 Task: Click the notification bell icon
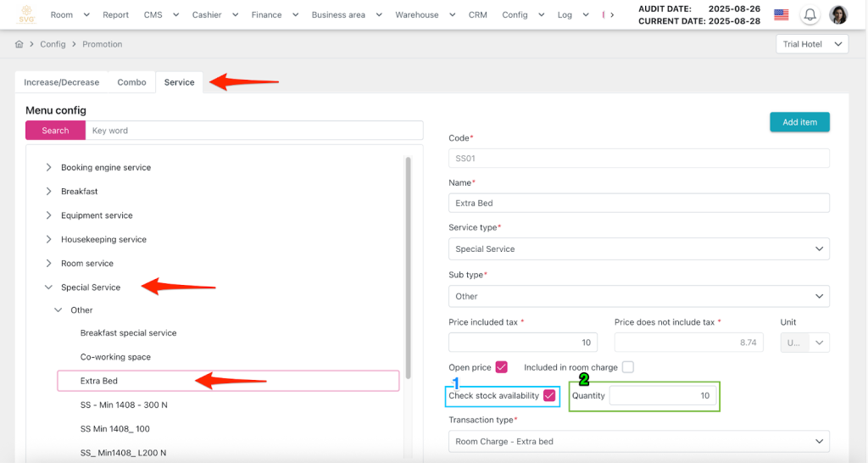[x=810, y=14]
